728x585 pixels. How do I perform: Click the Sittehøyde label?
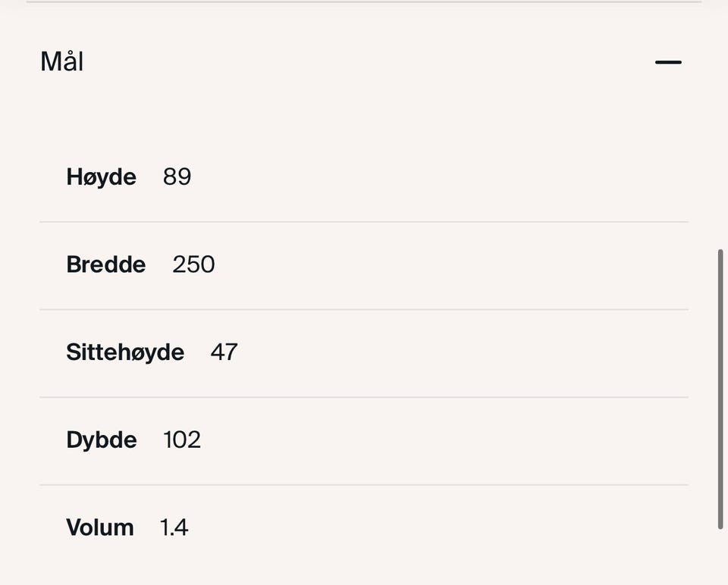[125, 352]
